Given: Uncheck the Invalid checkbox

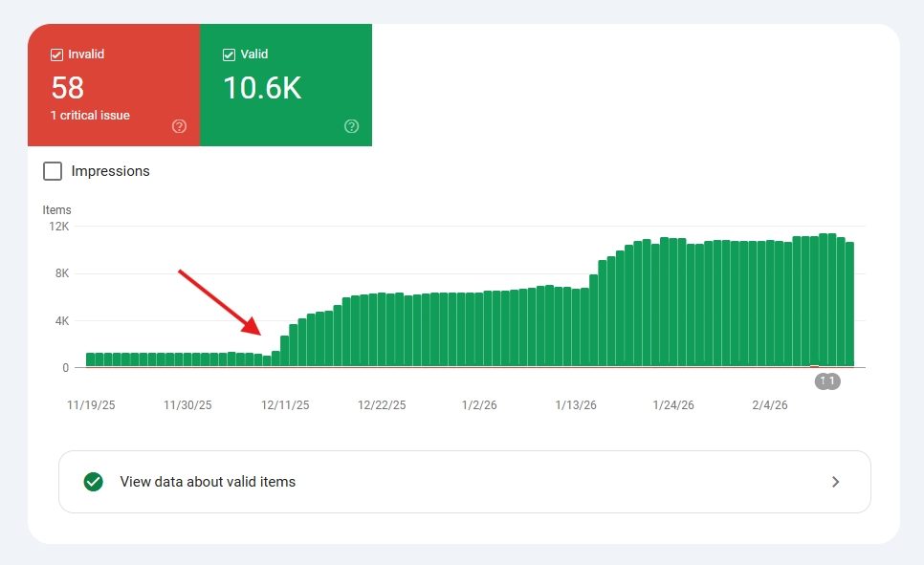Looking at the screenshot, I should pos(56,54).
